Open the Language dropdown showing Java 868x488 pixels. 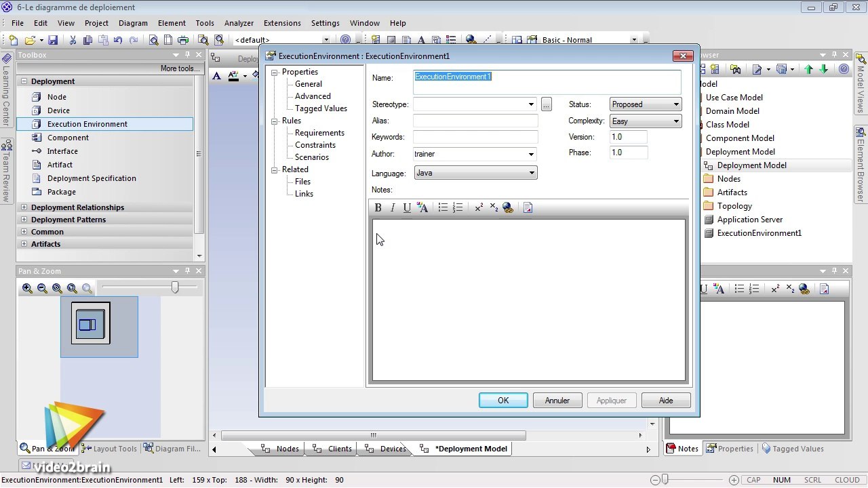point(532,173)
